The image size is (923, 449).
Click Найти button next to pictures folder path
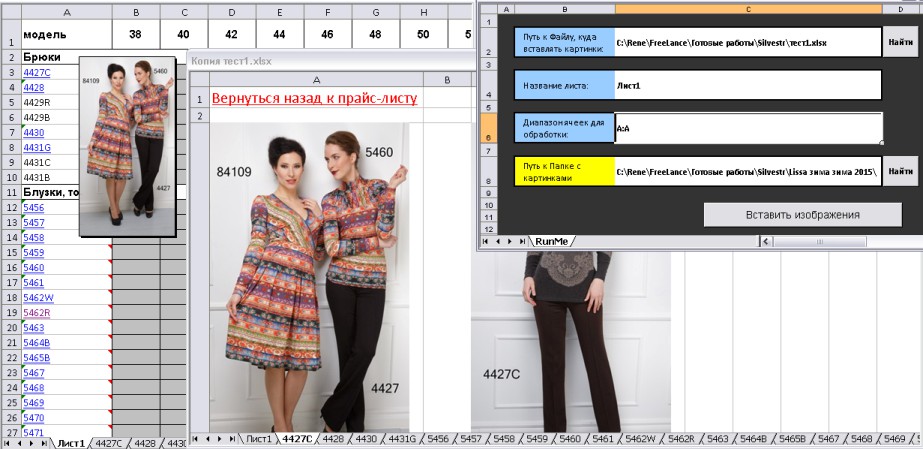coord(901,171)
